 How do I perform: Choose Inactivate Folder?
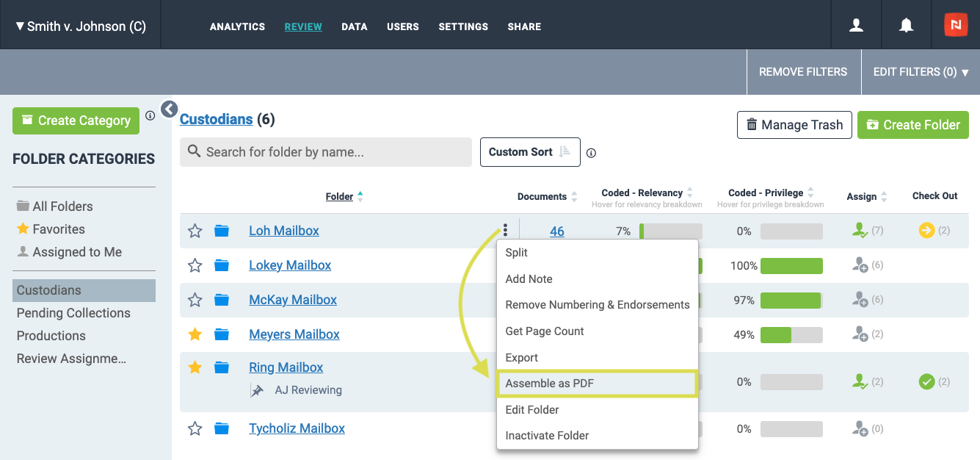[x=597, y=436]
